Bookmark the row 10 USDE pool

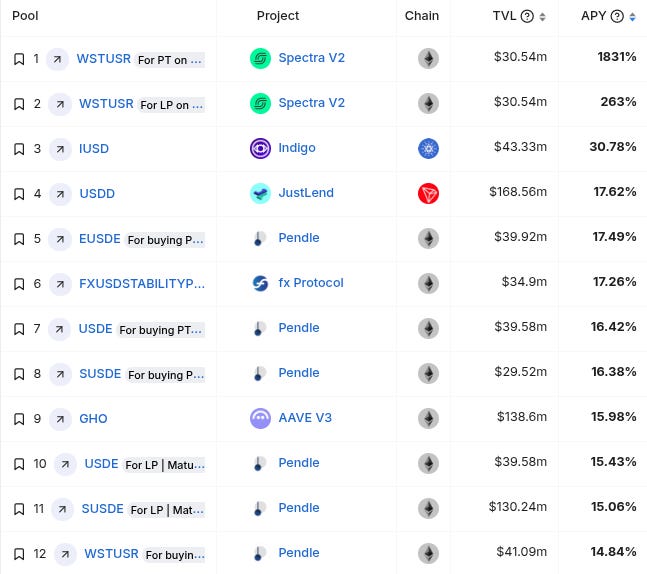(x=19, y=464)
